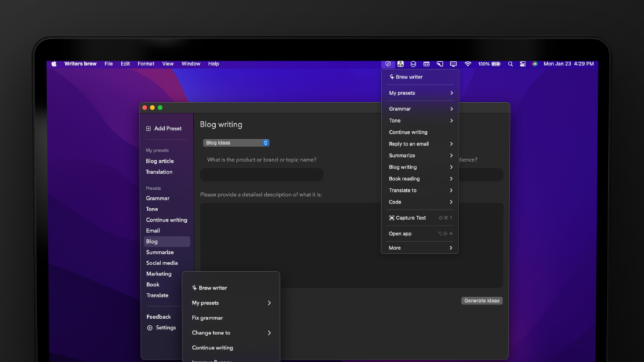The image size is (644, 362).
Task: Click the Capture Text scan icon
Action: point(392,218)
